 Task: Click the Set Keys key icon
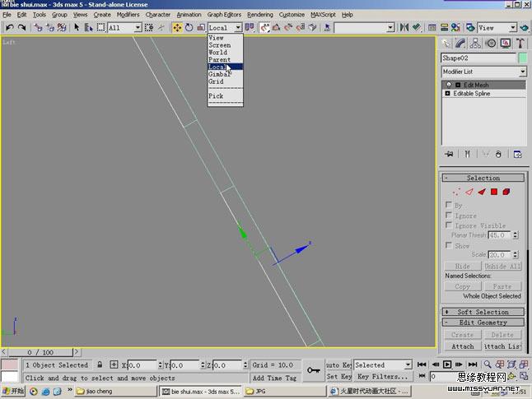(x=314, y=370)
